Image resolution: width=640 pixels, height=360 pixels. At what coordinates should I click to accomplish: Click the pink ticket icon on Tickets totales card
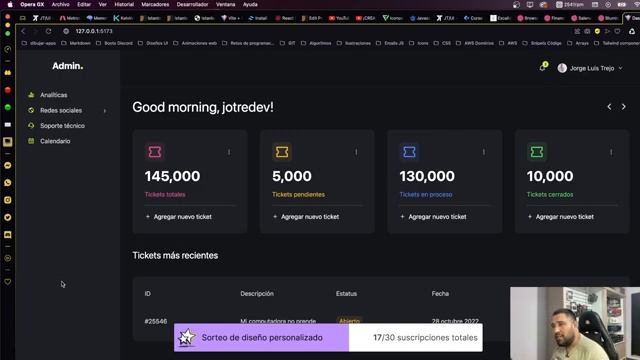coord(155,152)
